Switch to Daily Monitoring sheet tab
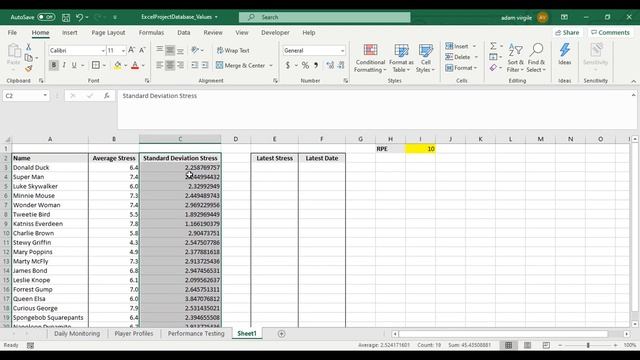 (x=77, y=333)
